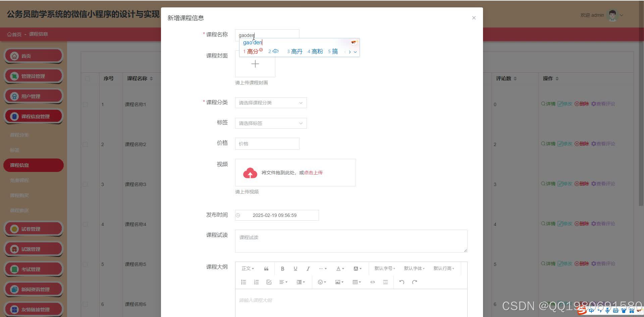Click the undo icon in the editor toolbar
The image size is (644, 317).
point(401,282)
